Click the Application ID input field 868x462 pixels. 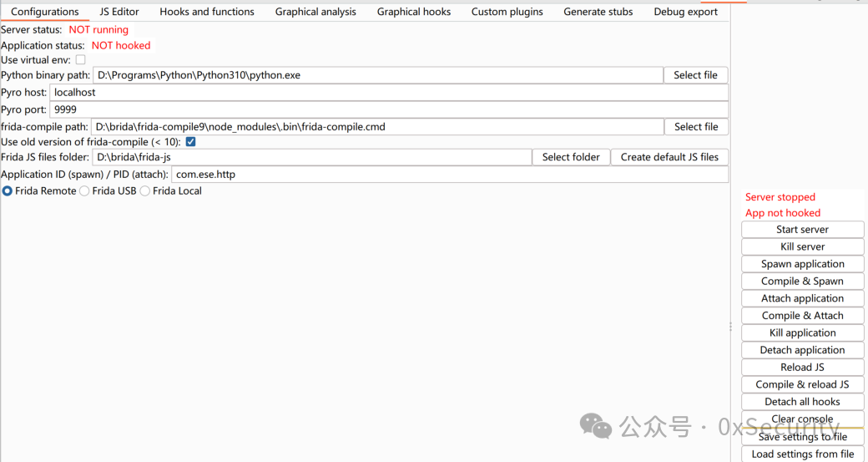450,174
